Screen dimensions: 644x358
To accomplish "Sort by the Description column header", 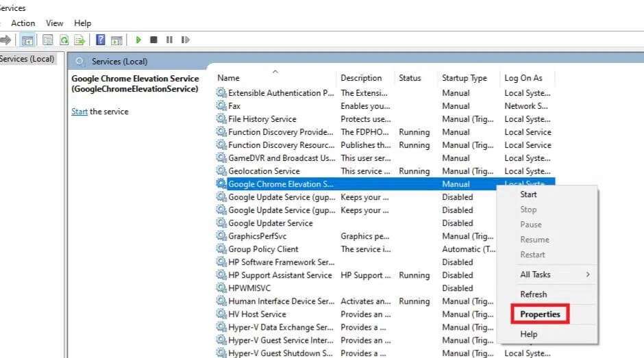I will pyautogui.click(x=361, y=78).
